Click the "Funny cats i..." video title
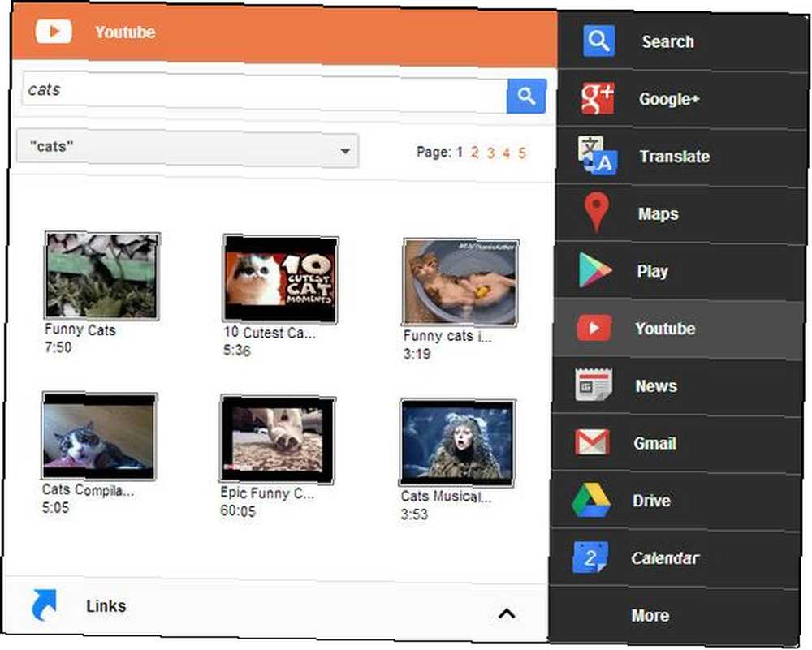Screen dimensions: 812x650 447,336
